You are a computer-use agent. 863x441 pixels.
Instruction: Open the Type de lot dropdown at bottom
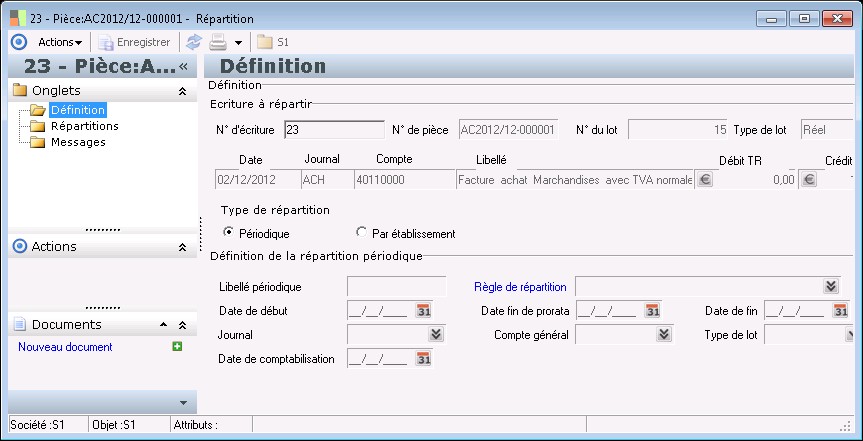point(849,334)
